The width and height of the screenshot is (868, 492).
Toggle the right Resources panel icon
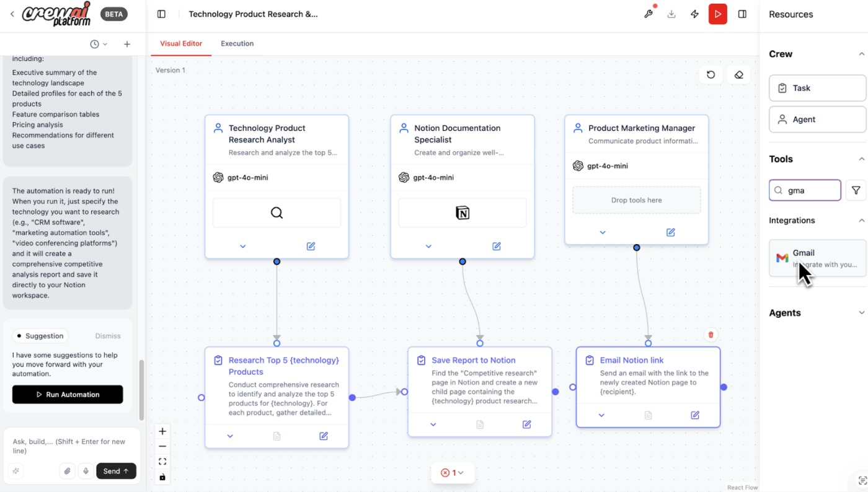point(742,14)
